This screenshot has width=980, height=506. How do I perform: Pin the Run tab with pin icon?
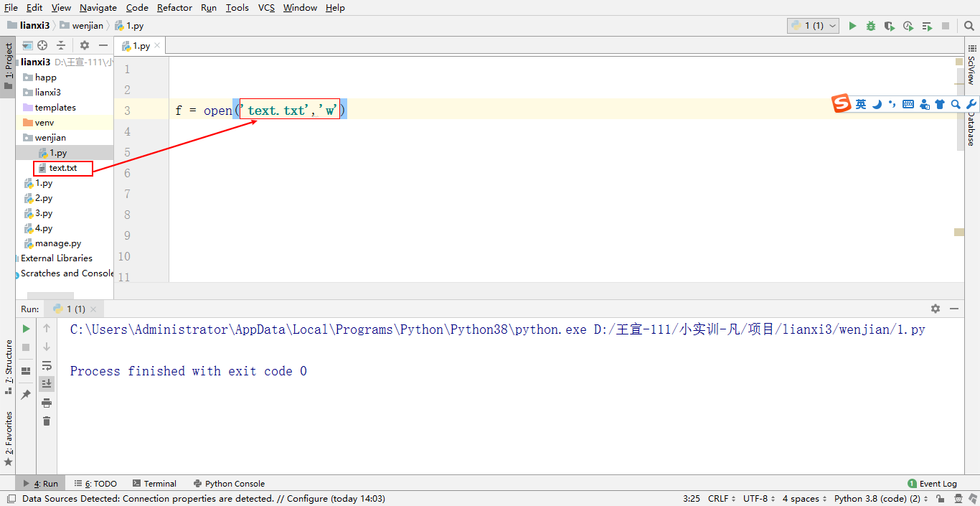(26, 395)
